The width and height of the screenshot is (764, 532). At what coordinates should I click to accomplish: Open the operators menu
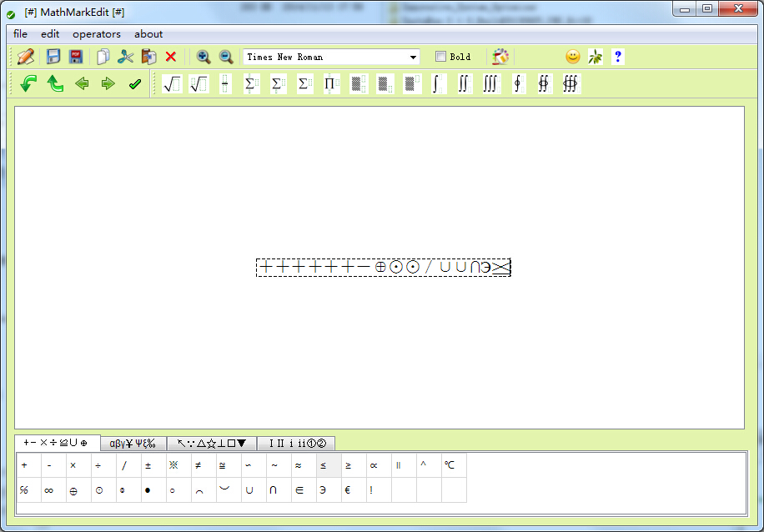pos(96,34)
